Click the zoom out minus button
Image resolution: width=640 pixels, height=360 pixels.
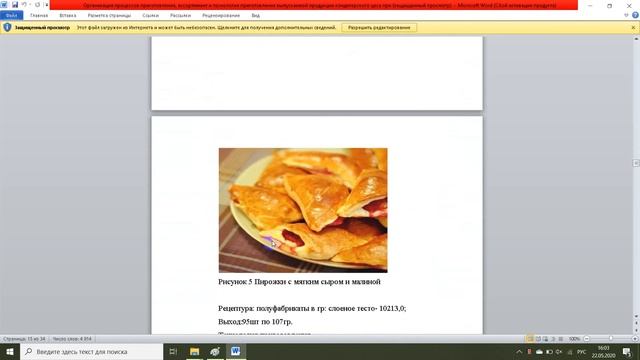587,339
